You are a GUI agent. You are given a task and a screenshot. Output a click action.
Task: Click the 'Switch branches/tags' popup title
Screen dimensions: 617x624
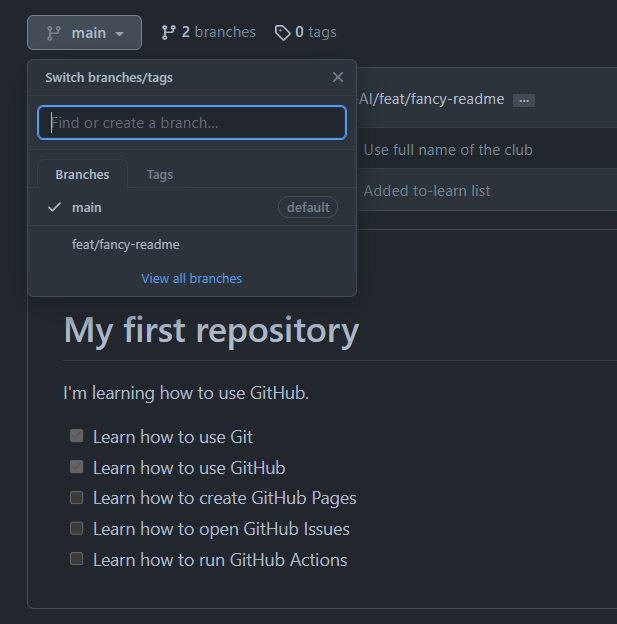[x=109, y=78]
